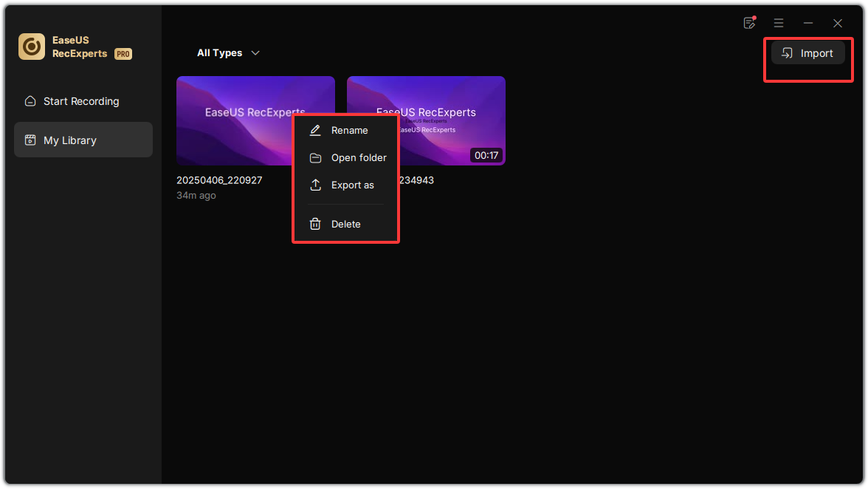Click the Import button
This screenshot has height=489, width=868.
[x=807, y=53]
